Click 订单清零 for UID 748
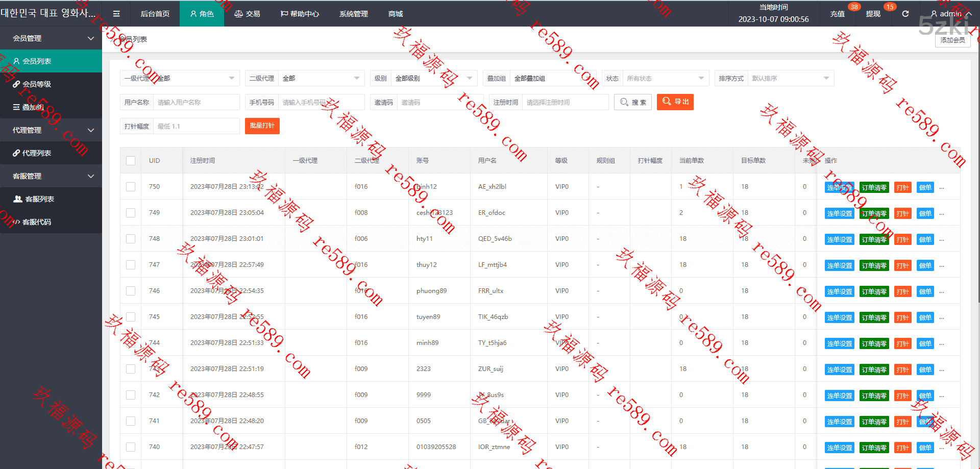 (x=874, y=240)
